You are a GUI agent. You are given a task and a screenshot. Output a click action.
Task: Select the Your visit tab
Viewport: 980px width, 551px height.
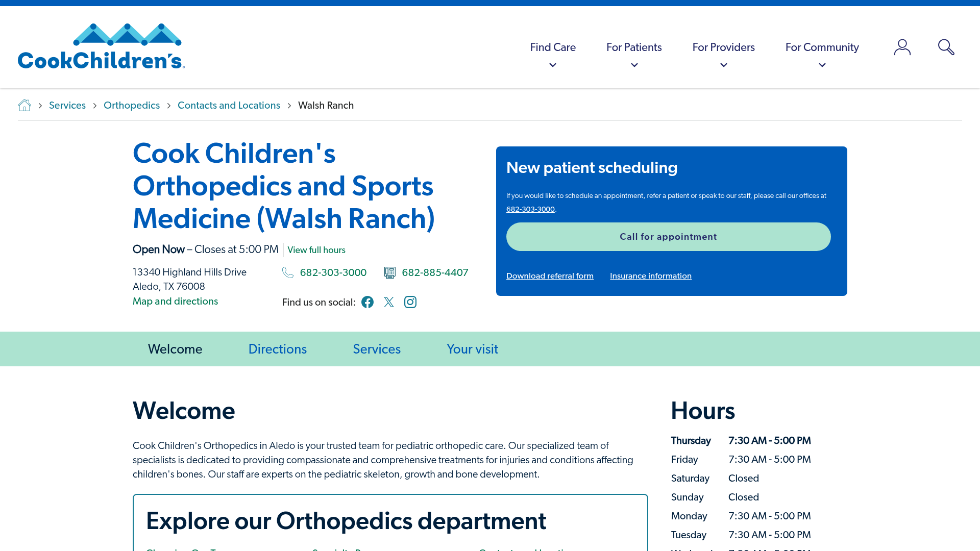[472, 349]
